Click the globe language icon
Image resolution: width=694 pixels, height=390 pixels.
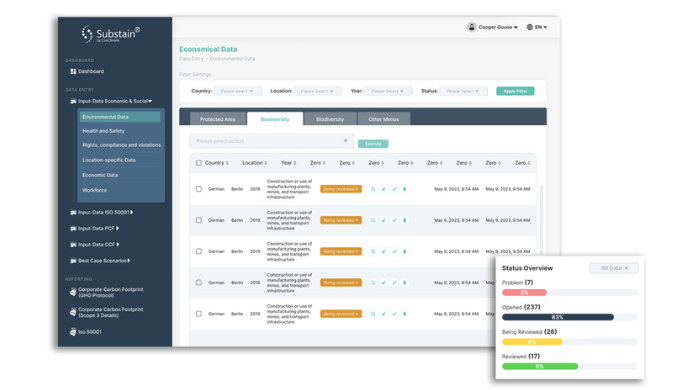[529, 27]
